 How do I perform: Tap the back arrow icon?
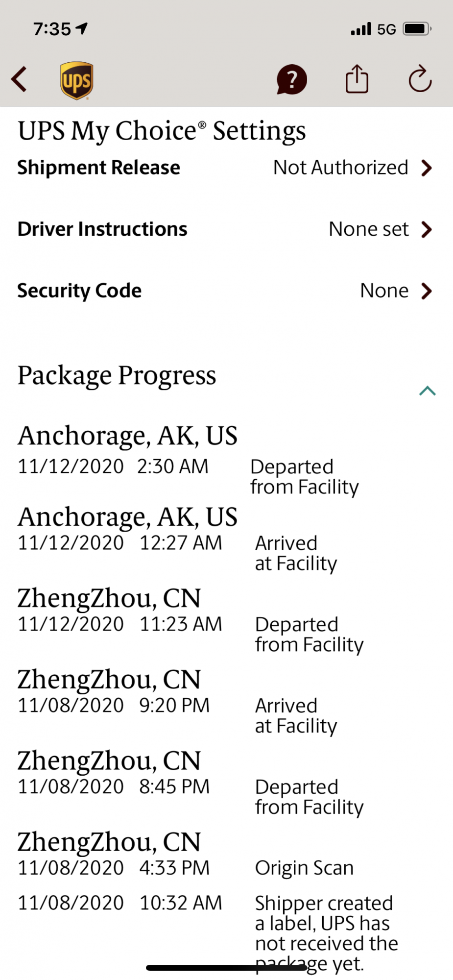tap(19, 79)
